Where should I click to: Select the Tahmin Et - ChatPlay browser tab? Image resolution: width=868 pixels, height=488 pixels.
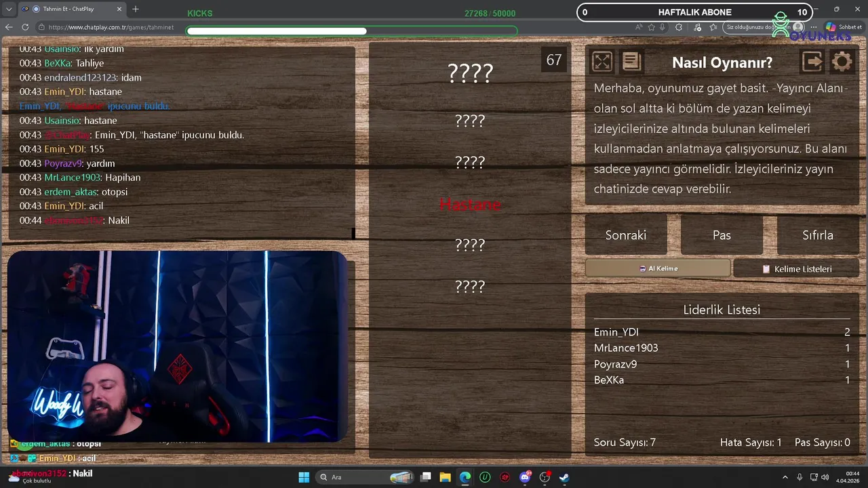pos(73,9)
